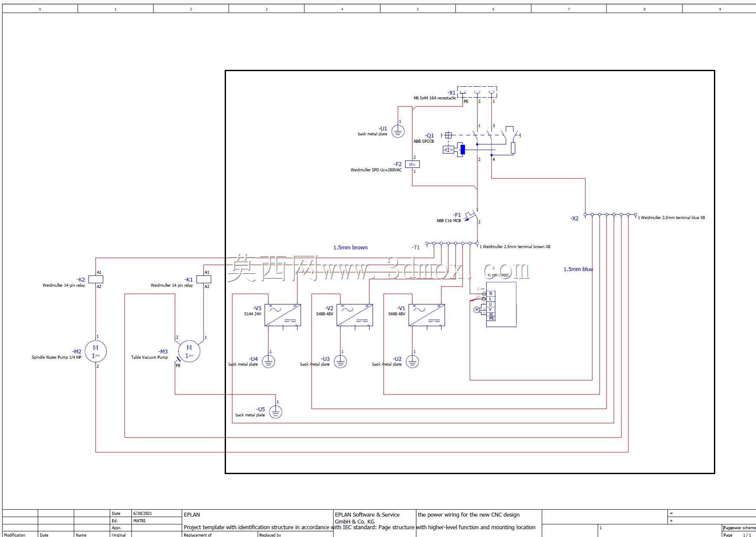Click the -V3 device tag label
The height and width of the screenshot is (537, 756).
257,308
